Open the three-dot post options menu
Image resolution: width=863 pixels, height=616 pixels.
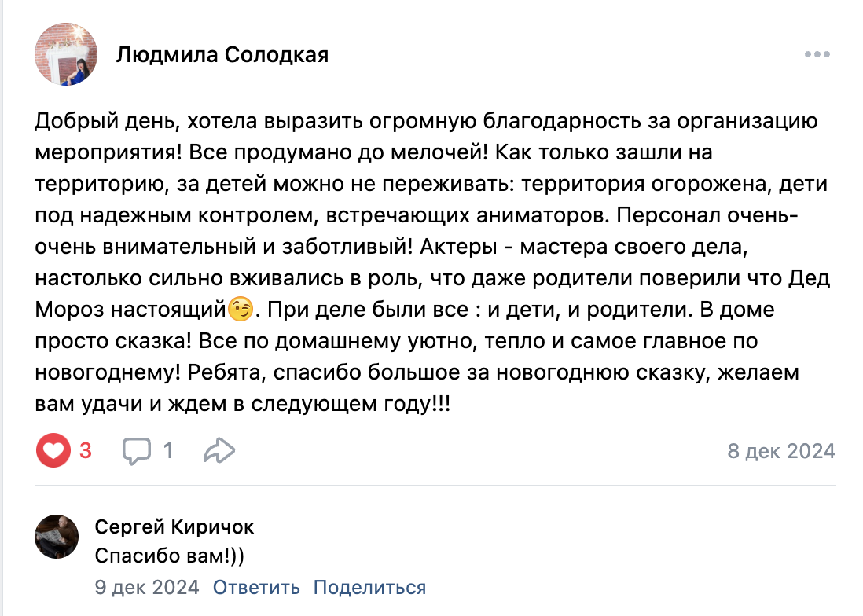(817, 54)
